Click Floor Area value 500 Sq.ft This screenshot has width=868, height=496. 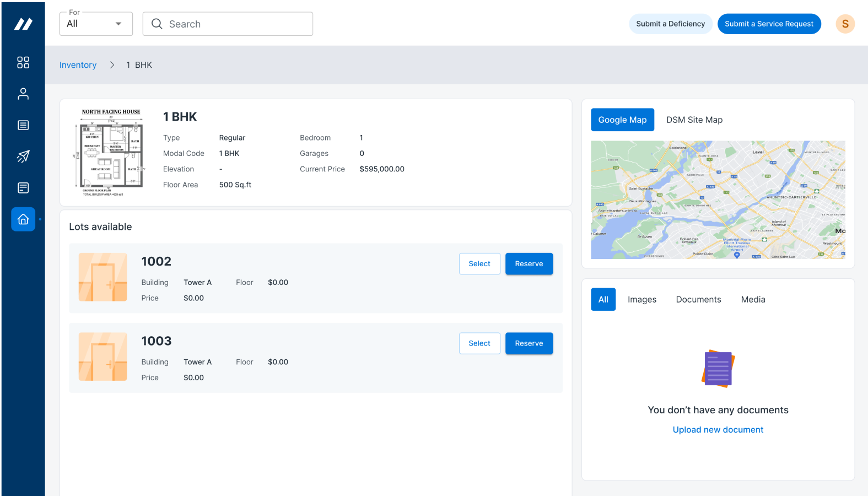pos(235,185)
